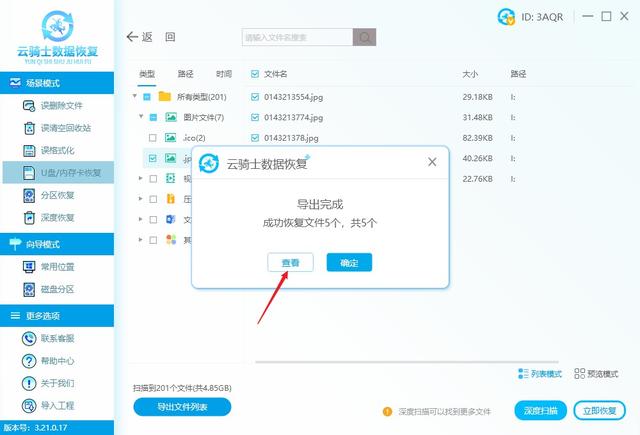Click the 场景模式 header icon

(15, 83)
